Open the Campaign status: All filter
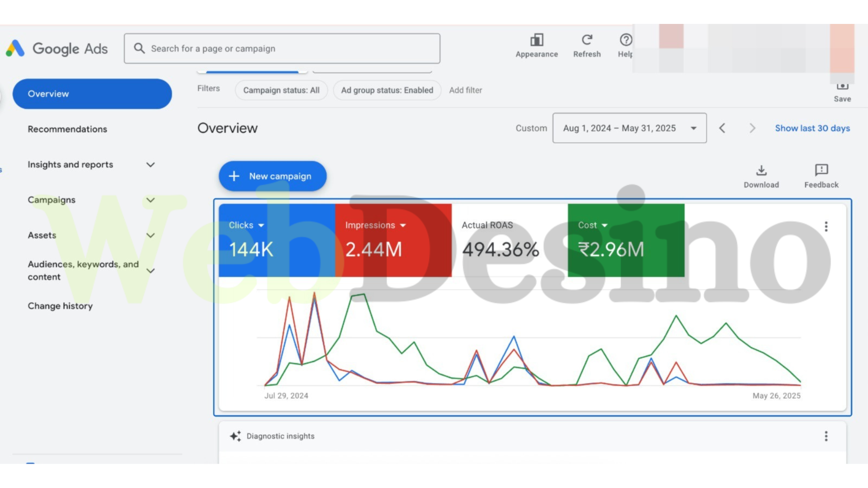 (281, 90)
